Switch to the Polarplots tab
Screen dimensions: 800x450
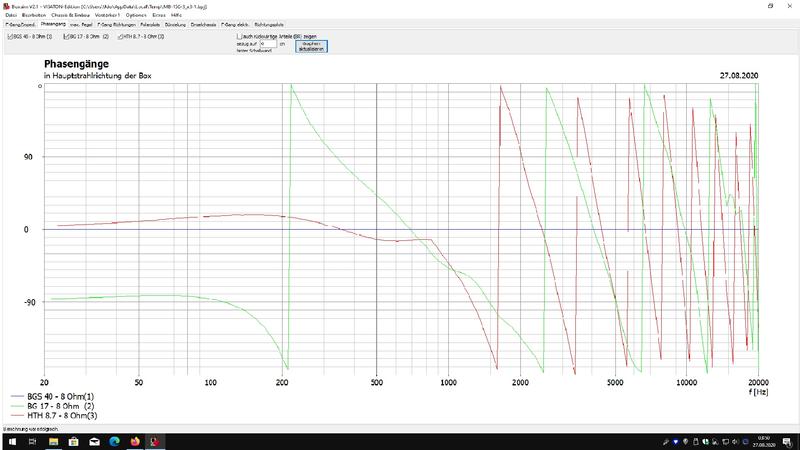click(150, 23)
